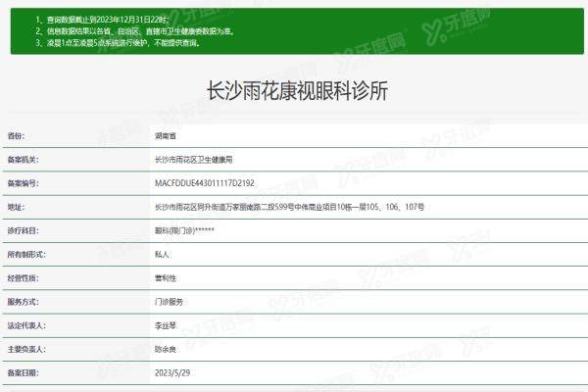Click the 诊疗科目 label

point(23,230)
